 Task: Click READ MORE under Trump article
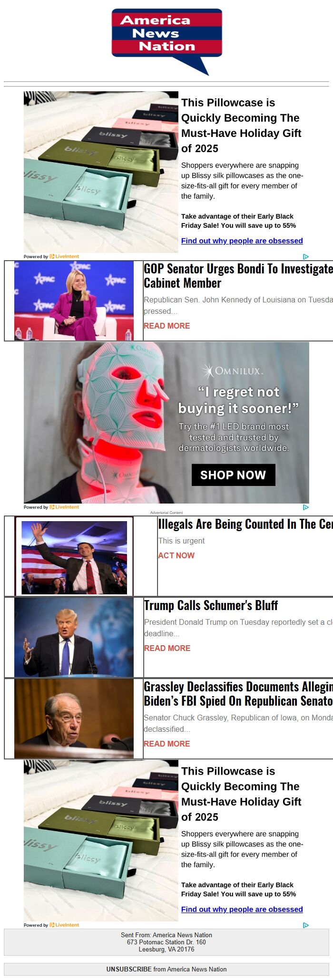pyautogui.click(x=167, y=648)
